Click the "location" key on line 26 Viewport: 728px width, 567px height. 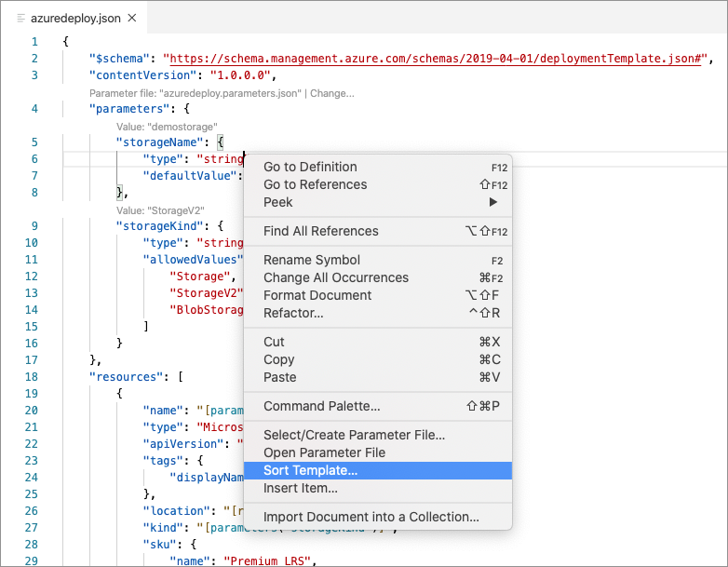(x=177, y=511)
